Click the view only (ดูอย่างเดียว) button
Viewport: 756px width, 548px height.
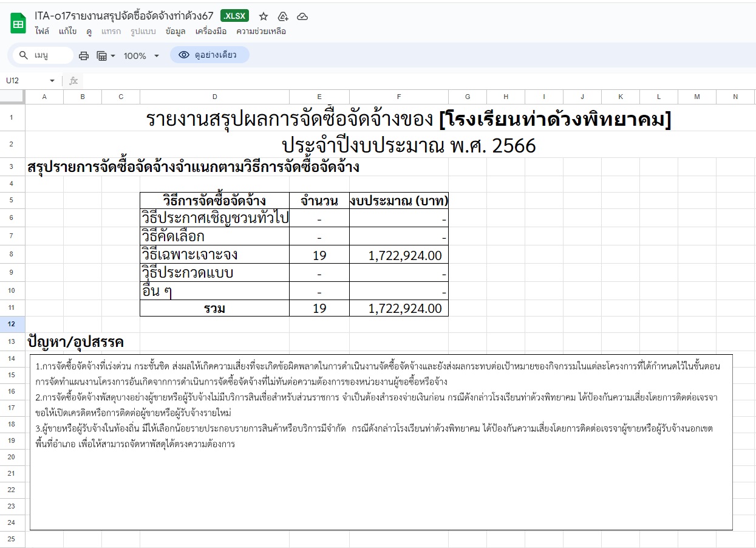click(209, 55)
